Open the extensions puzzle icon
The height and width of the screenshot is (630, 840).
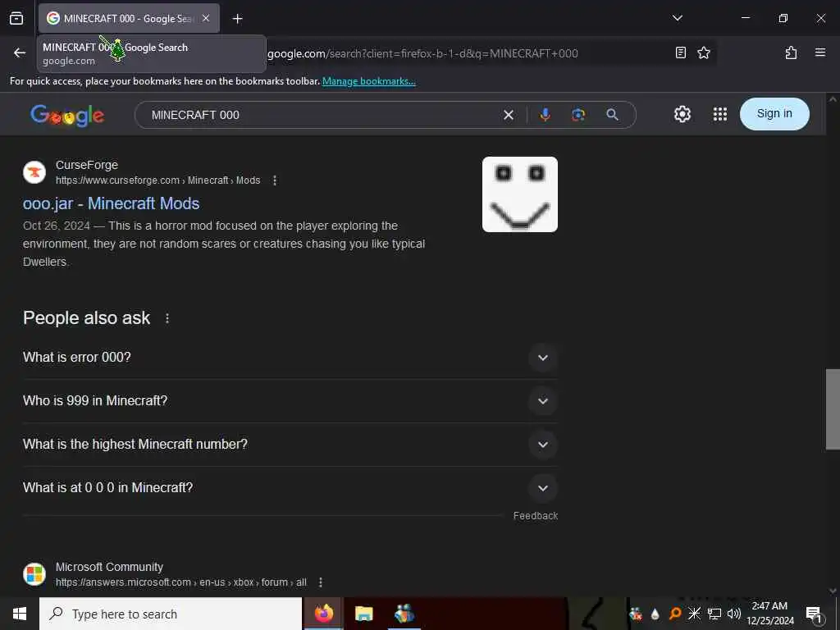click(x=792, y=52)
